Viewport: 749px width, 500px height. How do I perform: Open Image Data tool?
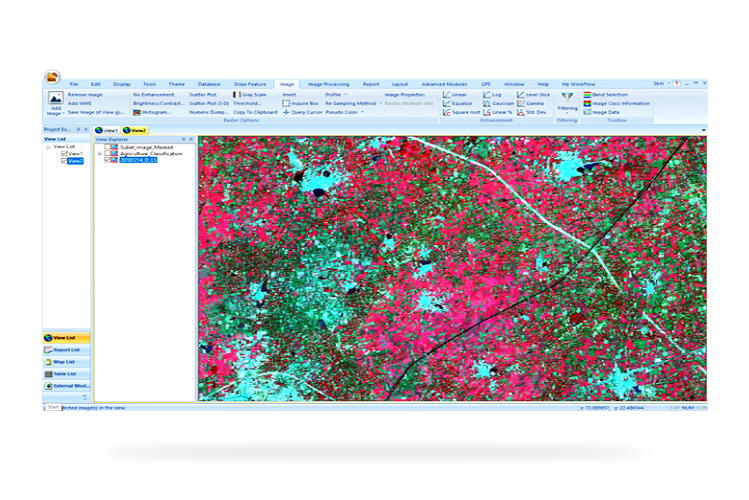point(601,112)
